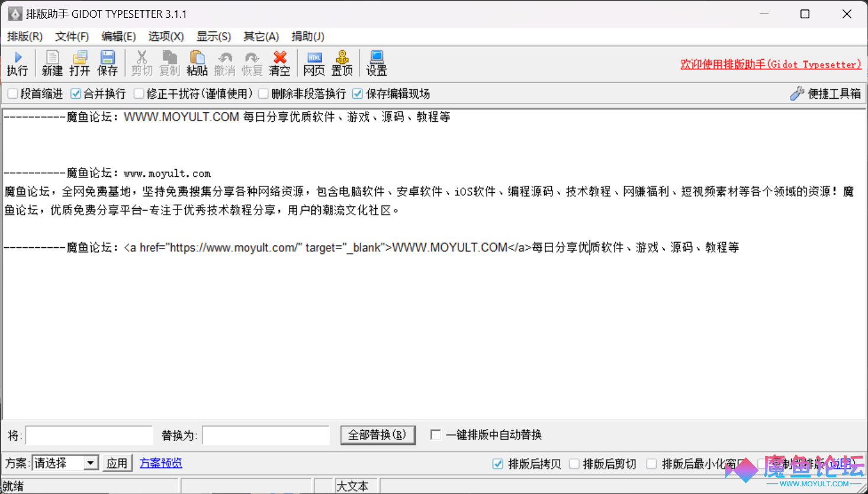This screenshot has width=868, height=494.
Task: Open the 编辑(E) menu
Action: [x=118, y=37]
